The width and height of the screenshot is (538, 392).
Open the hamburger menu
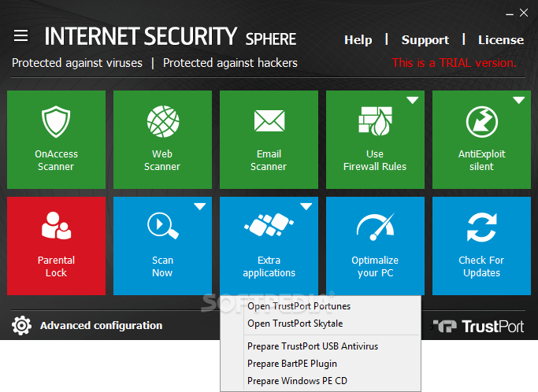coord(21,36)
